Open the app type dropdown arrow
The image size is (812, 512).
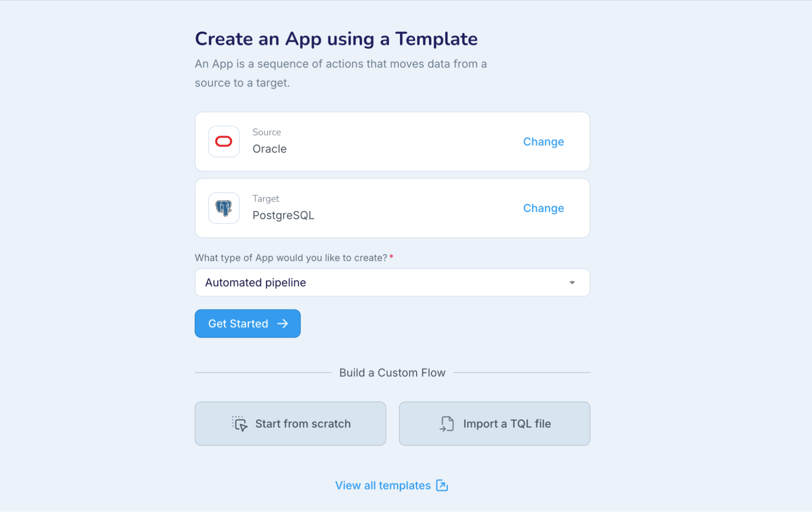(x=572, y=283)
